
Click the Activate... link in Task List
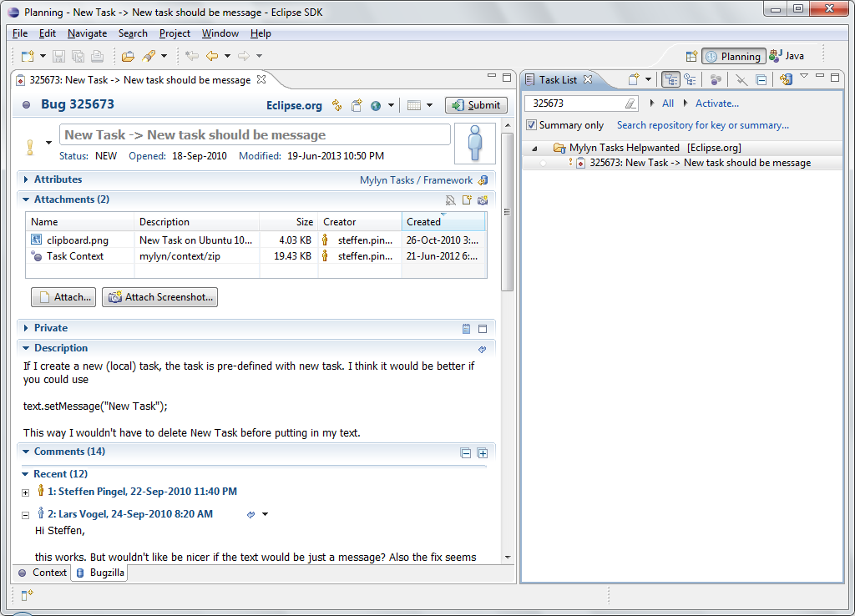(x=717, y=103)
